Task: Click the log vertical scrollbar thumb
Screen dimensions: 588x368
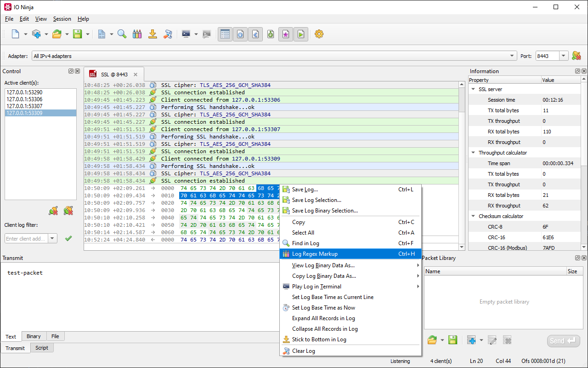Action: [462, 100]
